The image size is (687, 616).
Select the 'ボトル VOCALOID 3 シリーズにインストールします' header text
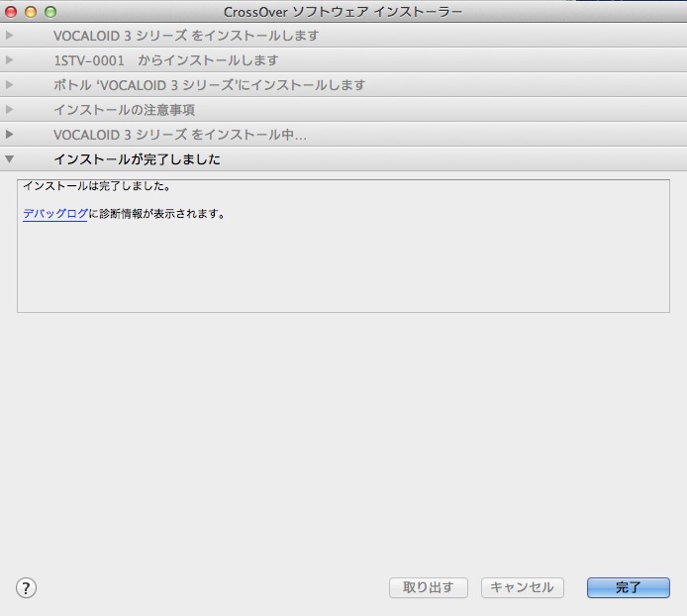tap(210, 85)
